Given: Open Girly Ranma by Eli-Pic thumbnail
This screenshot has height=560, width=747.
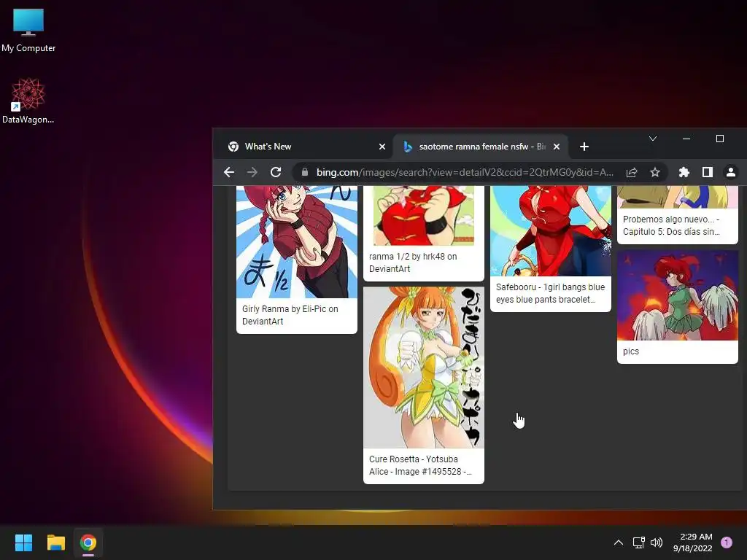Looking at the screenshot, I should (297, 242).
